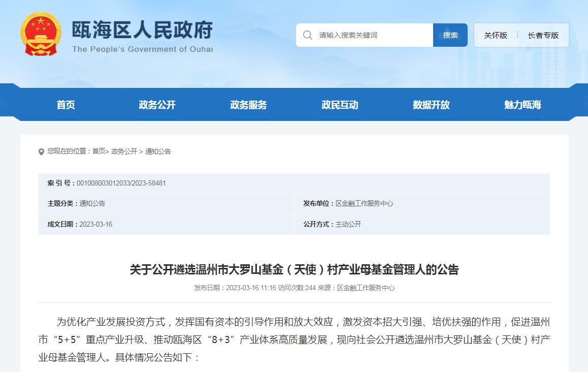Open the 政民互动 navigation item
Viewport: 588px width, 372px height.
(340, 105)
